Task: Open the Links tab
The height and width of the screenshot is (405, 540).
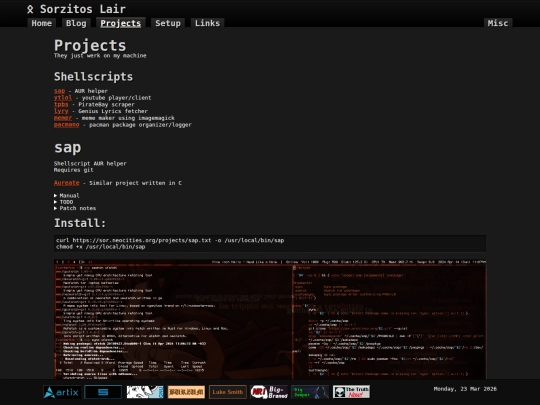Action: coord(207,23)
